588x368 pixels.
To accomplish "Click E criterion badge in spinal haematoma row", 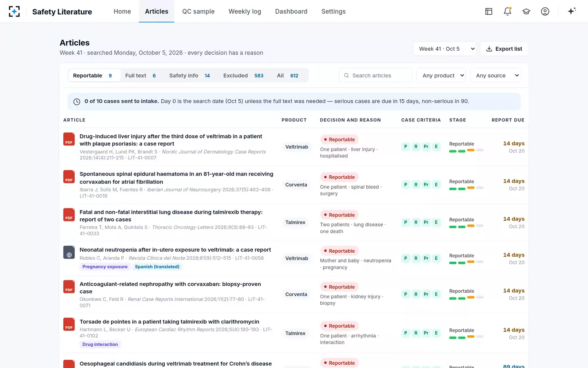I will click(436, 184).
